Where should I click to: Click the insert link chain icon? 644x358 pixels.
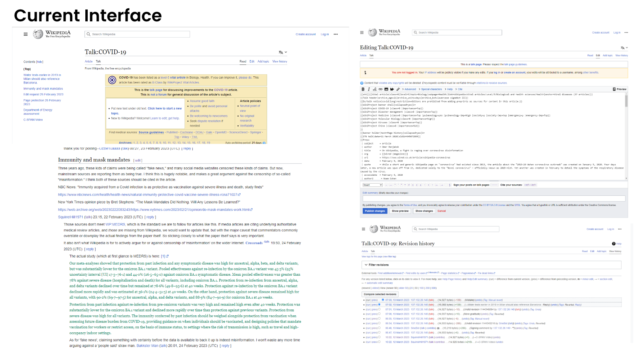[380, 89]
